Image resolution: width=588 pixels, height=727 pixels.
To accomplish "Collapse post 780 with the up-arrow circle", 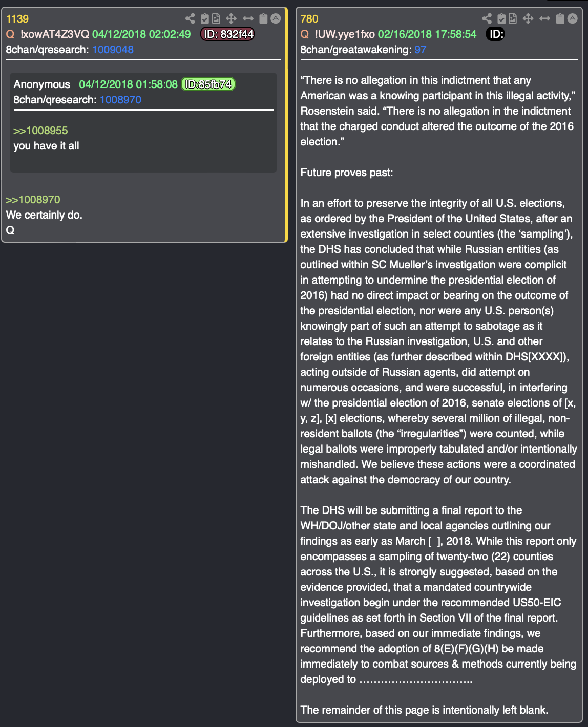I will pos(573,19).
